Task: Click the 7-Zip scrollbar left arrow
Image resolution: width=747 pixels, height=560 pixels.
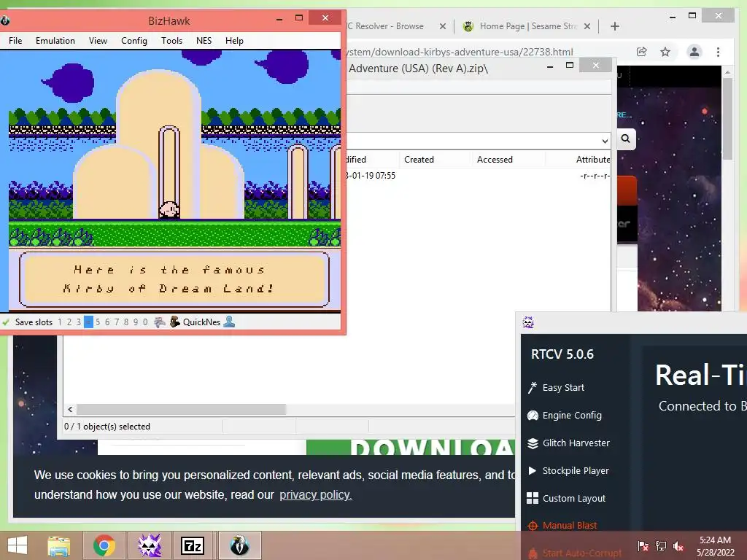Action: tap(70, 409)
